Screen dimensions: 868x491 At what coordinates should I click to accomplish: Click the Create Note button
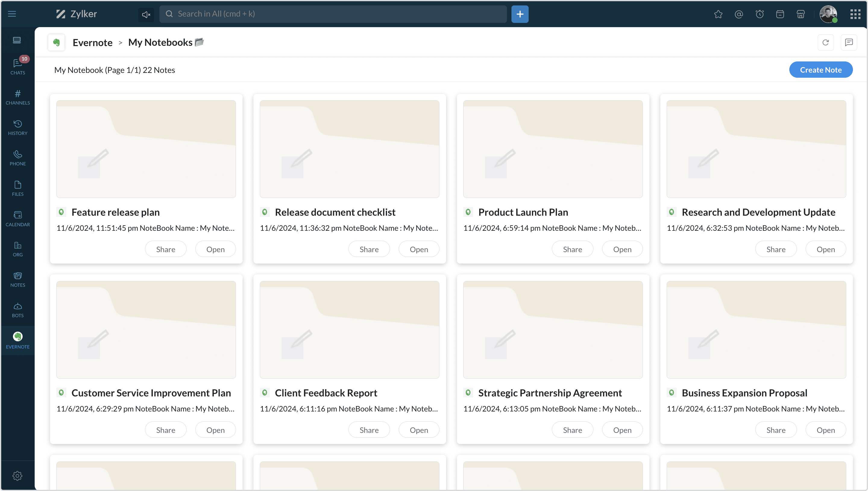click(820, 70)
